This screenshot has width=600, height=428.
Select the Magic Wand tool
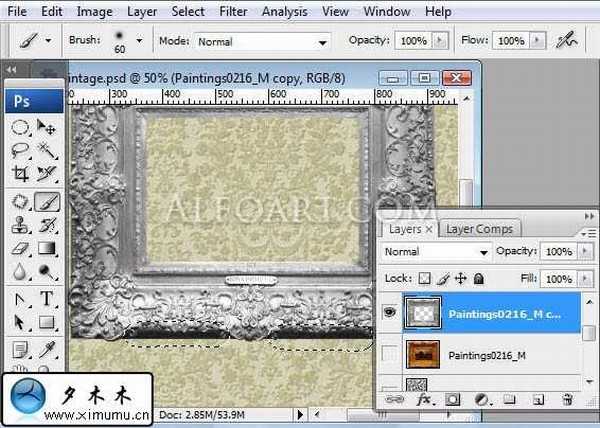click(x=46, y=150)
